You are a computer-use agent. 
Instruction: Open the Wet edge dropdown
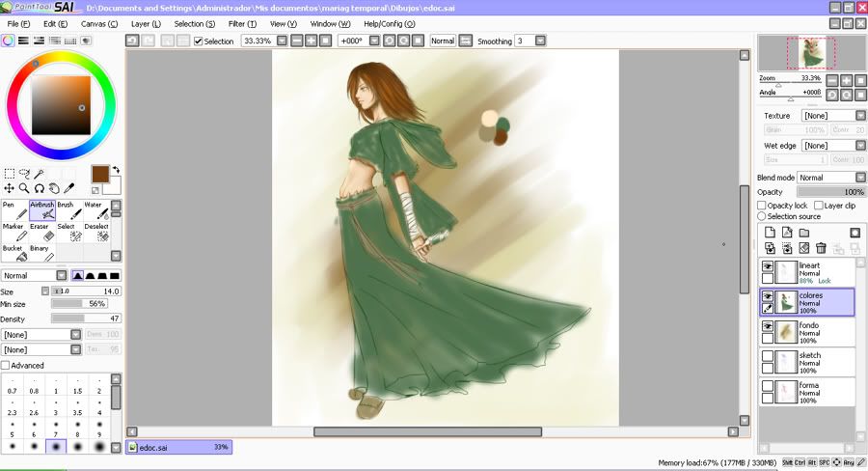[861, 145]
